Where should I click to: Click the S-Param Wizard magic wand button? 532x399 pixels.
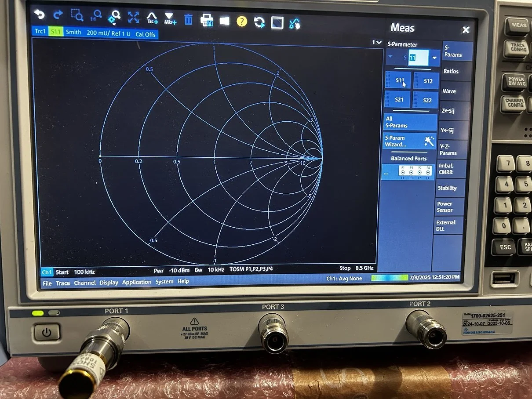pos(409,141)
